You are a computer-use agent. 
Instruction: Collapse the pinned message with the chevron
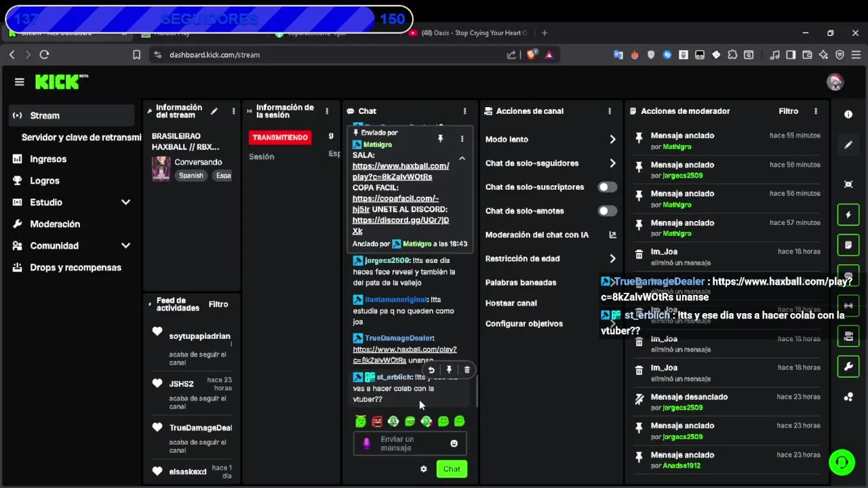pyautogui.click(x=462, y=159)
